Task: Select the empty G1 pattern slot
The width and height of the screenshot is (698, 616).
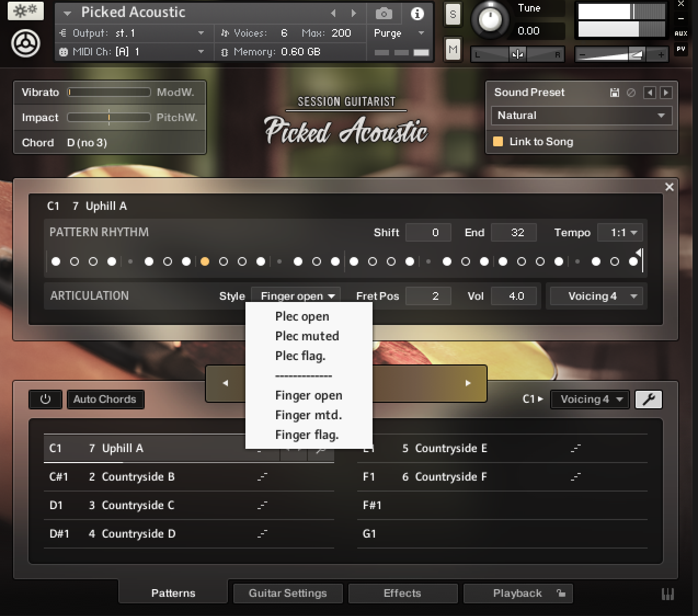Action: click(x=502, y=534)
